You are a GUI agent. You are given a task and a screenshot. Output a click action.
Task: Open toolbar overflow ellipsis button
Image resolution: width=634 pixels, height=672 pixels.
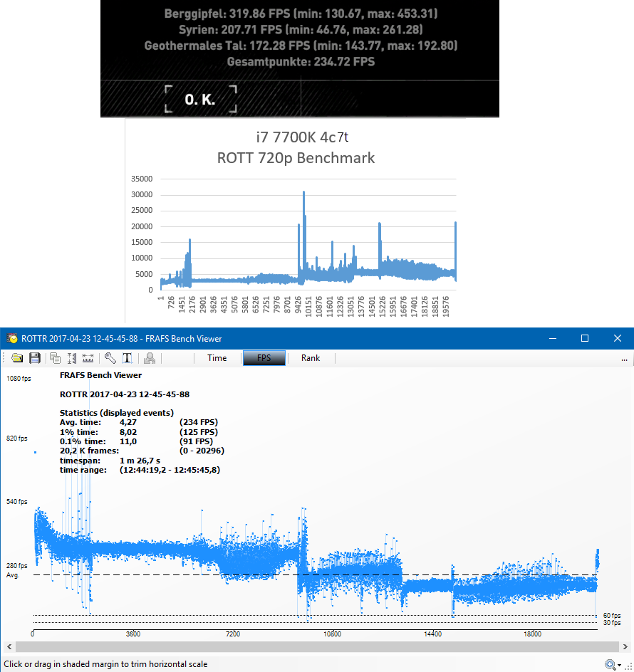pos(624,359)
